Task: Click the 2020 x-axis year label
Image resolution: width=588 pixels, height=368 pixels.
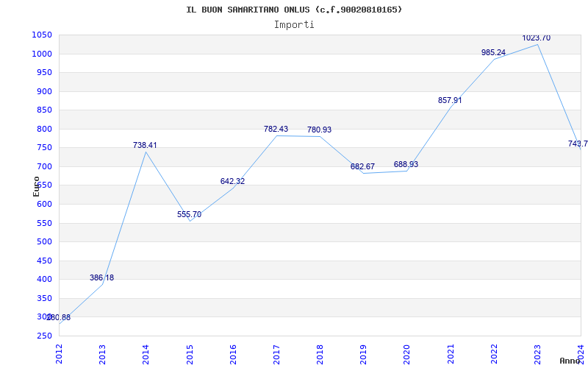Action: pyautogui.click(x=407, y=354)
